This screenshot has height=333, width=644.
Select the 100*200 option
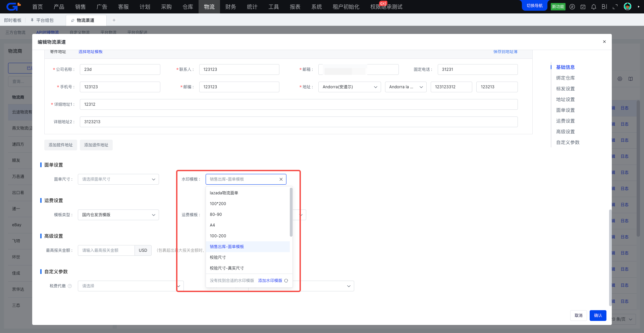[x=248, y=204]
